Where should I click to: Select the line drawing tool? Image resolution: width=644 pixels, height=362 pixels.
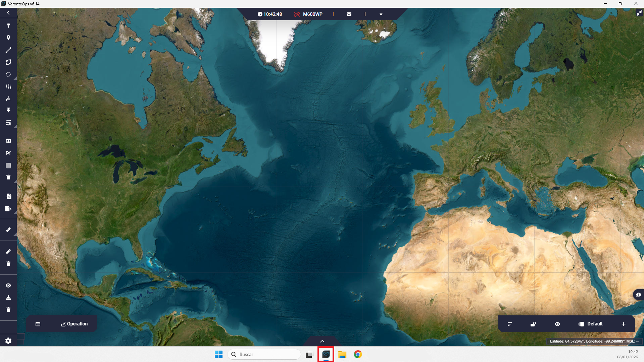click(x=8, y=50)
